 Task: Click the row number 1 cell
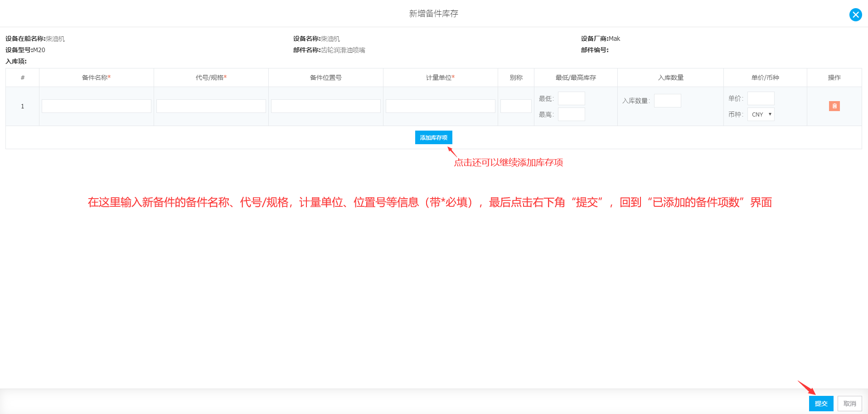[22, 106]
